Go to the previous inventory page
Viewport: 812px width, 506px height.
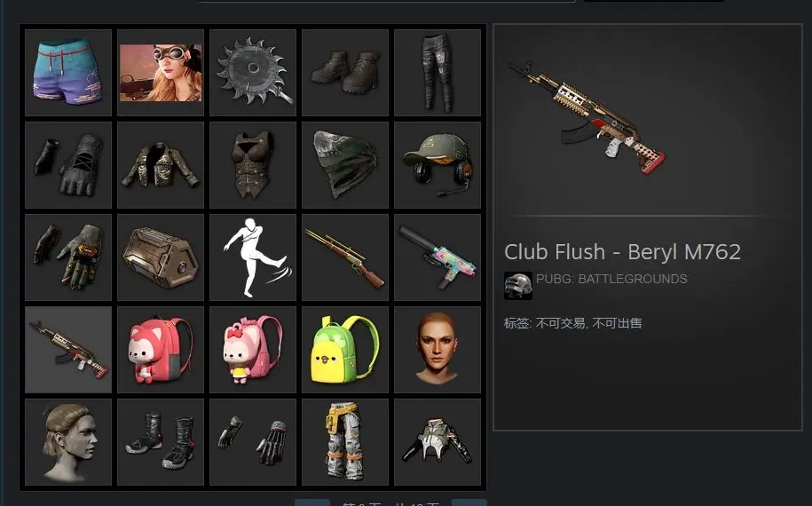tap(312, 502)
